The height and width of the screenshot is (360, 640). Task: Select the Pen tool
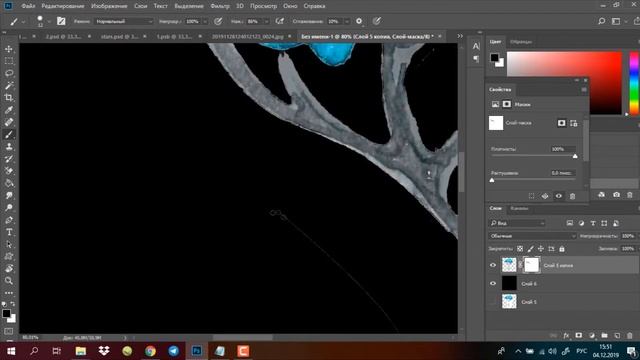[9, 220]
